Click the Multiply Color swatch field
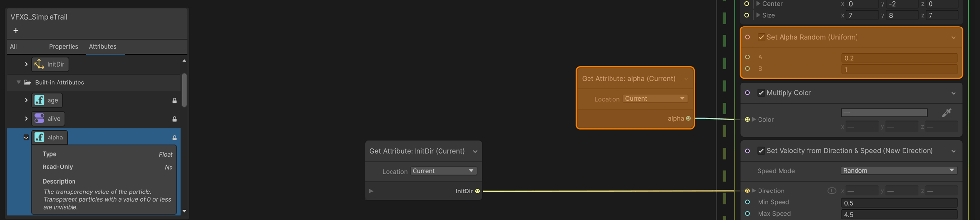The image size is (980, 220). (x=883, y=113)
